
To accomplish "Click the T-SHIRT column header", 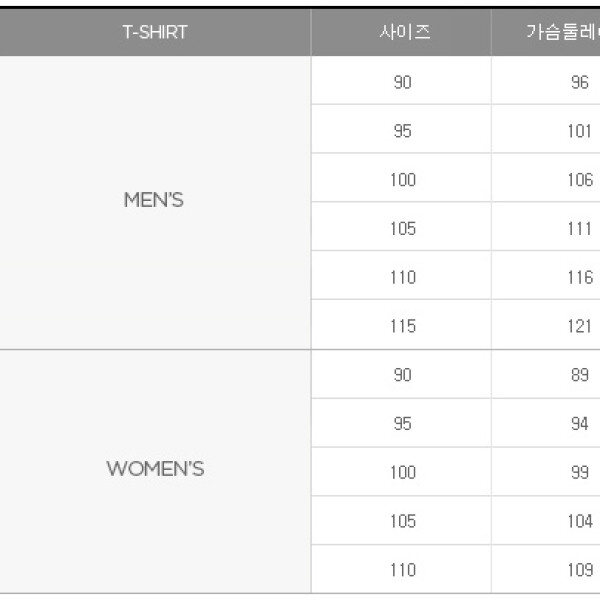I will coord(155,32).
